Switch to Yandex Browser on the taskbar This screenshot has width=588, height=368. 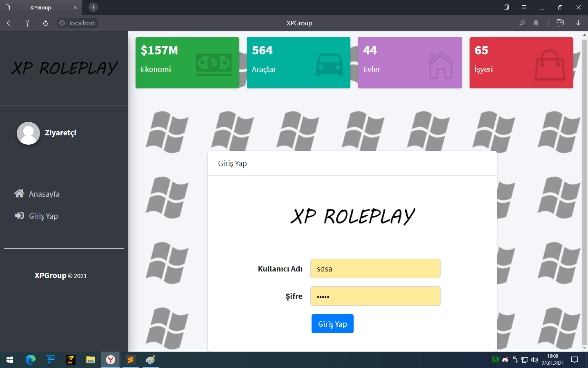110,360
